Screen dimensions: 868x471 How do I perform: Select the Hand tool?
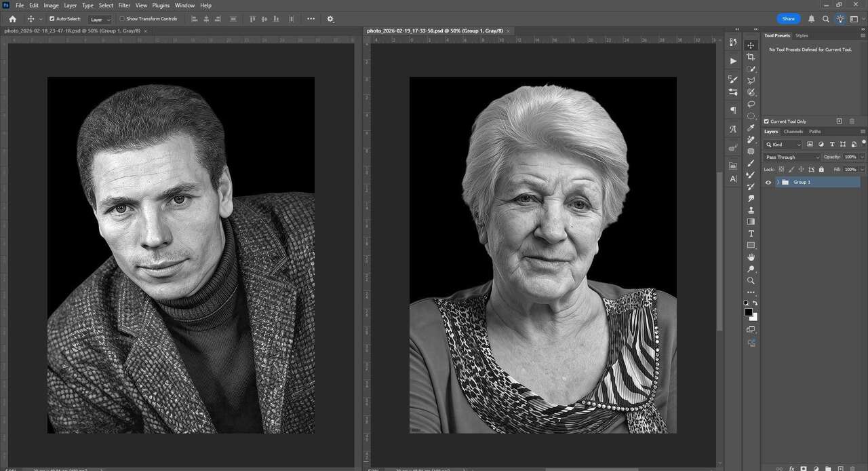pos(751,257)
